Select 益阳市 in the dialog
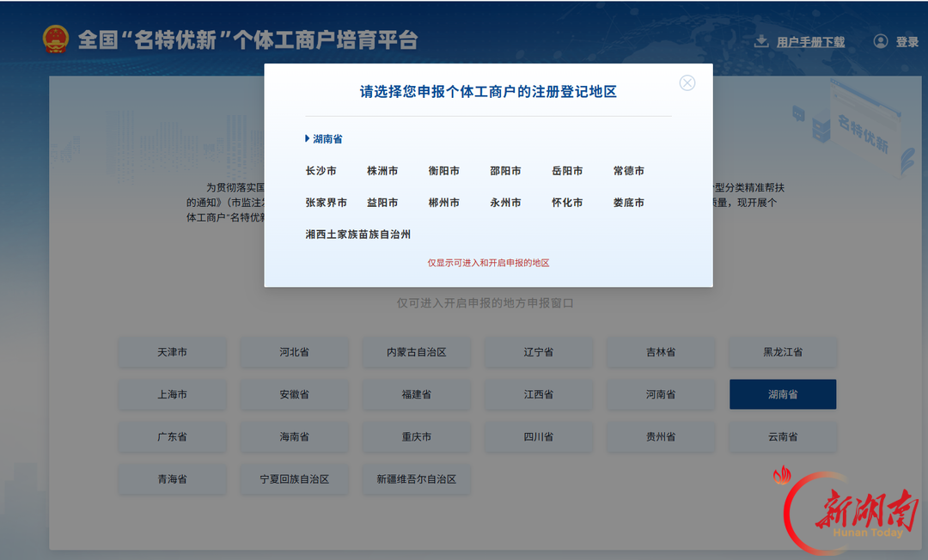Image resolution: width=928 pixels, height=560 pixels. point(382,203)
